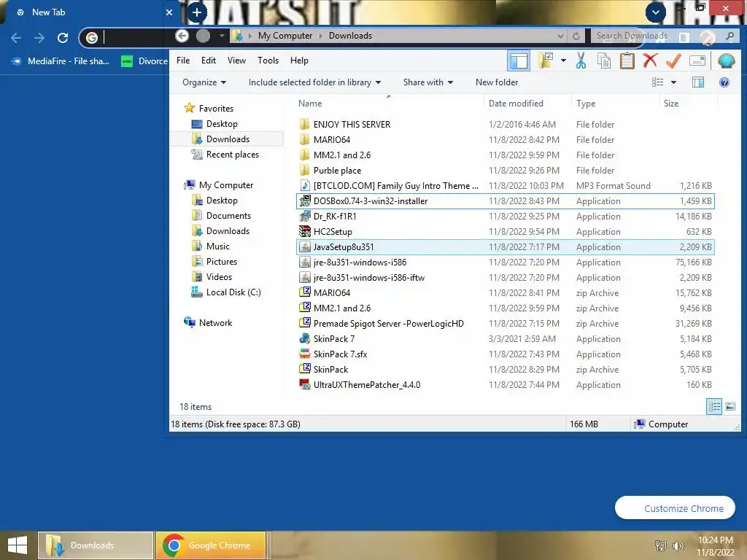Open a new Chrome tab with plus button
Screen dimensions: 747x560
196,12
